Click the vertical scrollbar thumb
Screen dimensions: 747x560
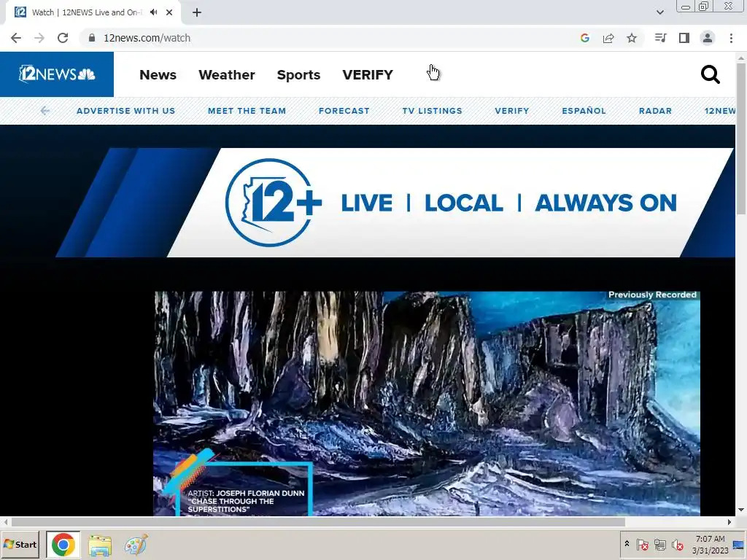coord(741,138)
